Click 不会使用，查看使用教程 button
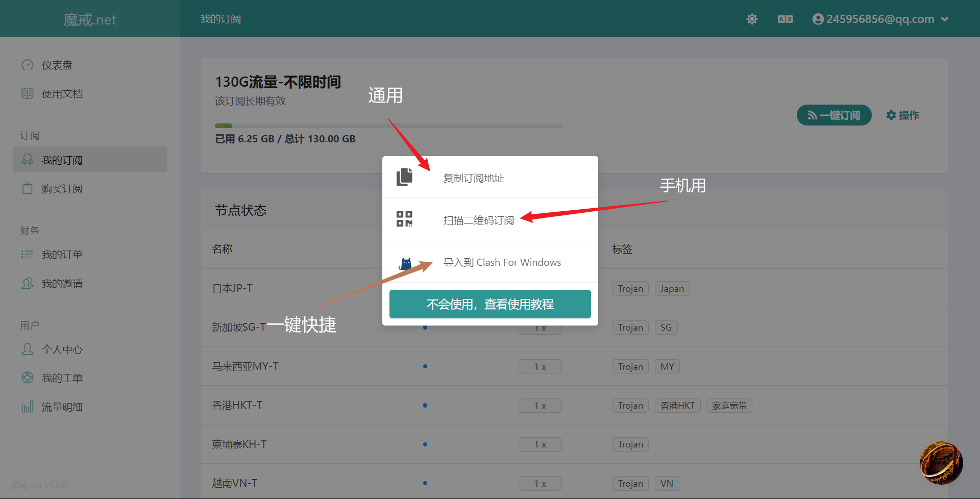Image resolution: width=980 pixels, height=499 pixels. (490, 304)
